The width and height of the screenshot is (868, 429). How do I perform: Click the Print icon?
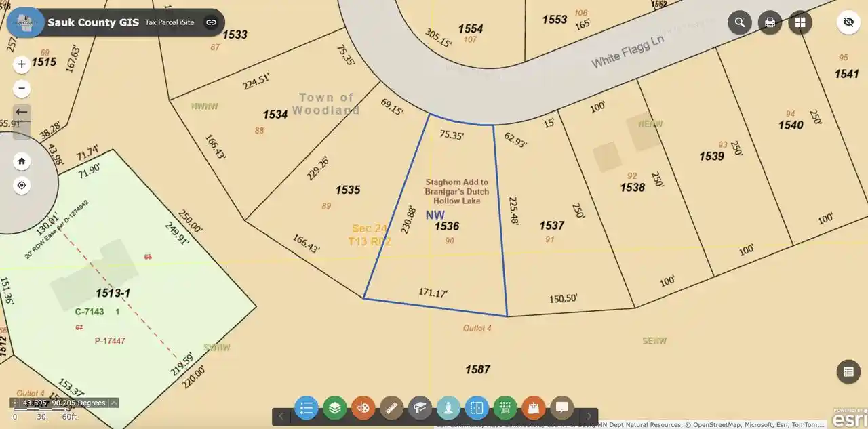click(x=770, y=22)
